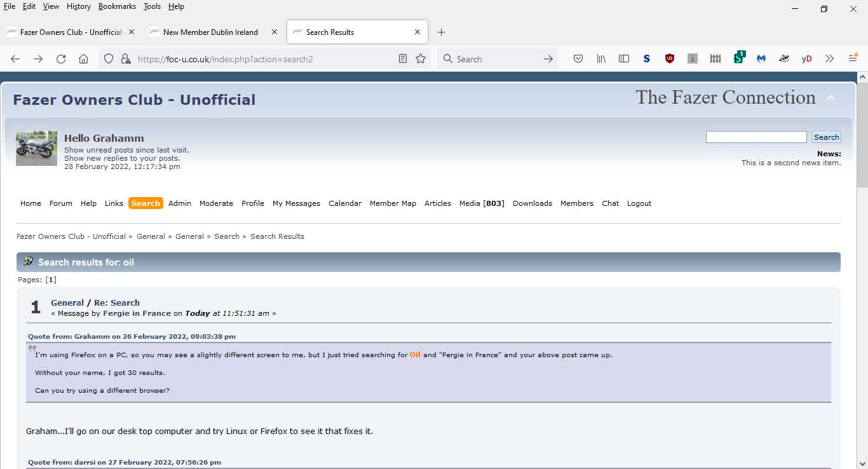Click the forum search text field
The width and height of the screenshot is (868, 469).
756,137
